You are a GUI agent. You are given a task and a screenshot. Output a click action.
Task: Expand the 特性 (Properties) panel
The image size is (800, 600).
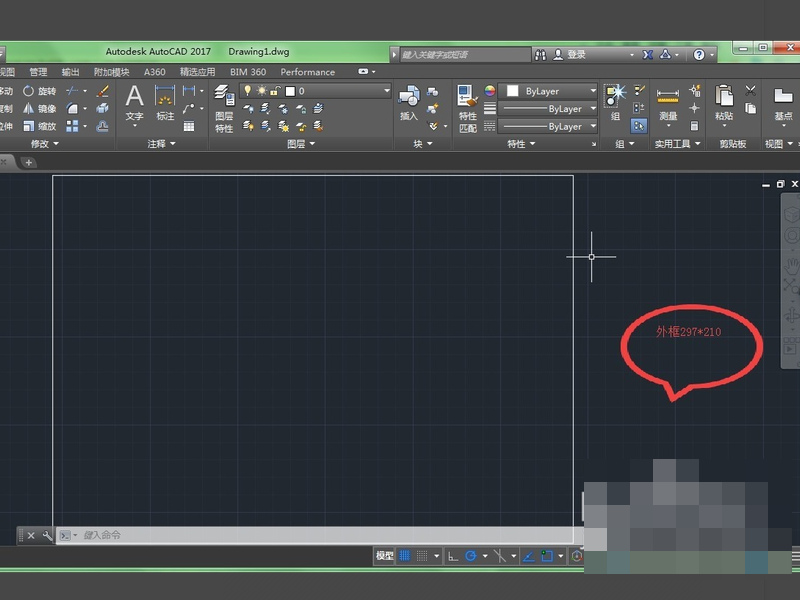tap(521, 144)
